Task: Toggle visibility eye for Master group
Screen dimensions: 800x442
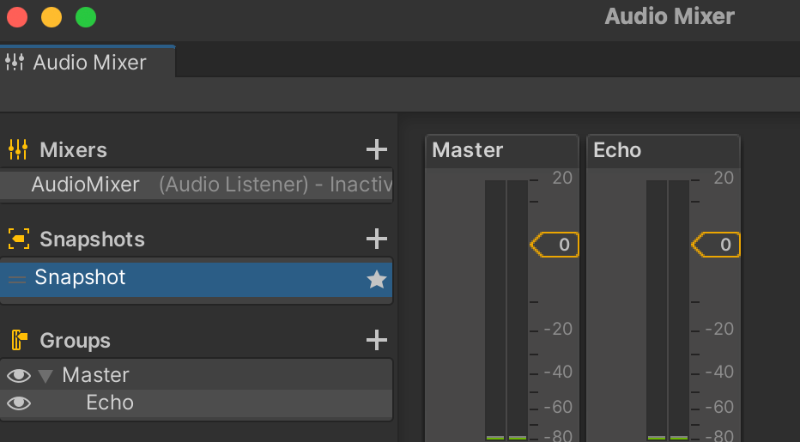Action: point(18,376)
